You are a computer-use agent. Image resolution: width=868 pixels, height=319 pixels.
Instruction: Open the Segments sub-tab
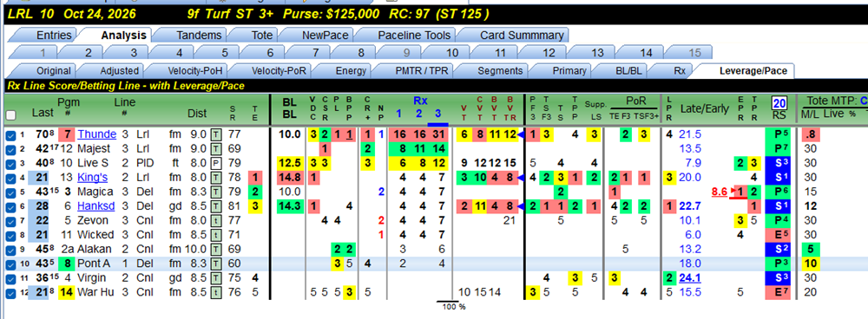coord(500,71)
